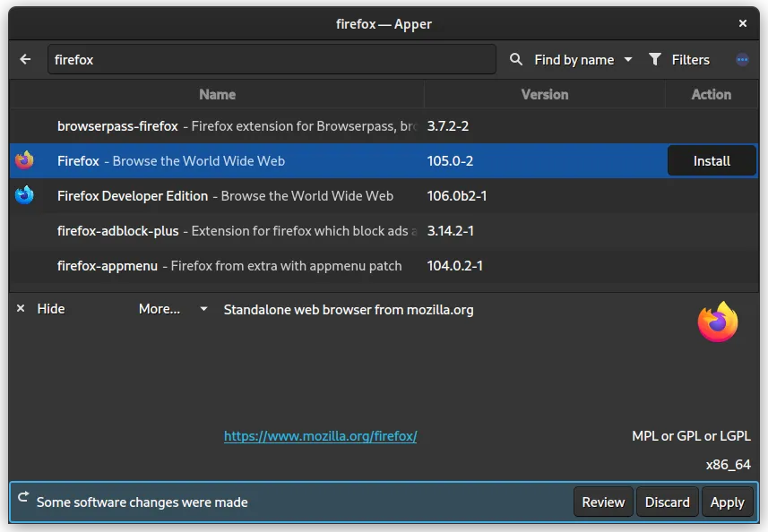Sort results by the Name column header

click(x=217, y=94)
